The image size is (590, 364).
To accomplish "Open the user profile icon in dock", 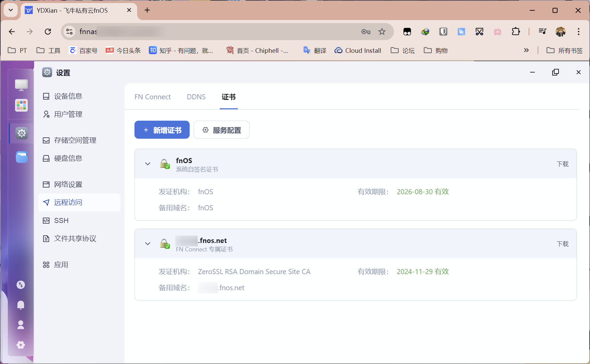I will coord(21,325).
